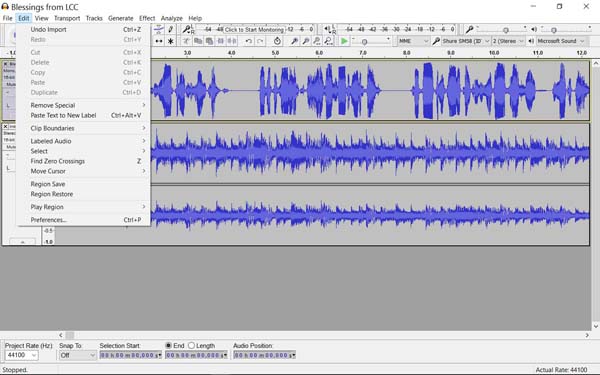Screen dimensions: 600x375
Task: Open Preferences from the Edit menu
Action: coord(83,220)
